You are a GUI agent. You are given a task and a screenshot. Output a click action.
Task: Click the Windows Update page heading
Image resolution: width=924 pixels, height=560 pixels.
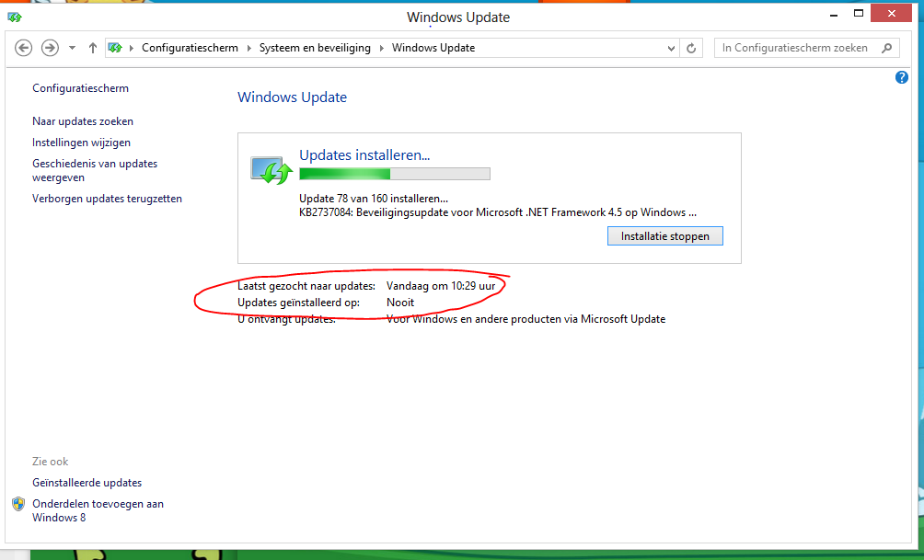pyautogui.click(x=293, y=97)
